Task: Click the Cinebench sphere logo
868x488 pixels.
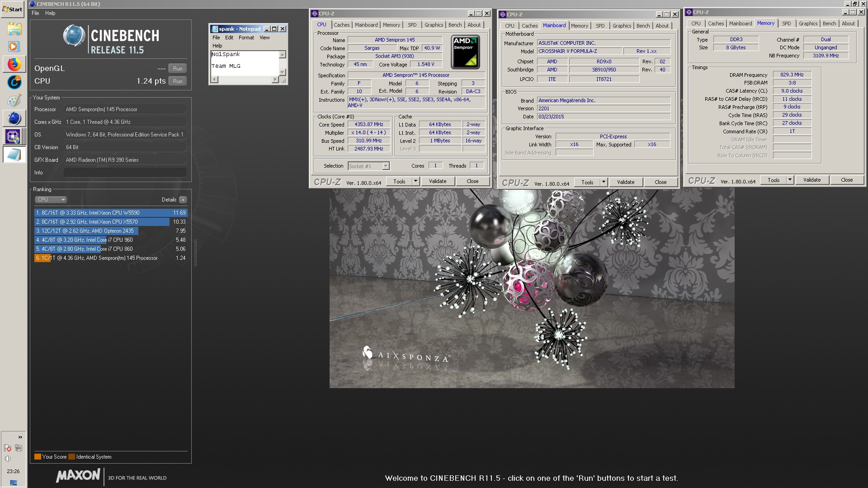Action: pyautogui.click(x=74, y=36)
